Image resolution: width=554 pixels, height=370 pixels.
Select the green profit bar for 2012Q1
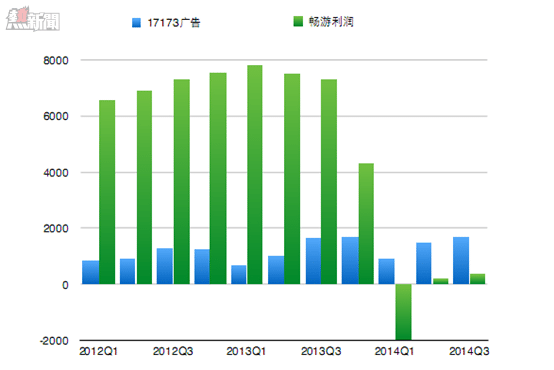(x=107, y=192)
